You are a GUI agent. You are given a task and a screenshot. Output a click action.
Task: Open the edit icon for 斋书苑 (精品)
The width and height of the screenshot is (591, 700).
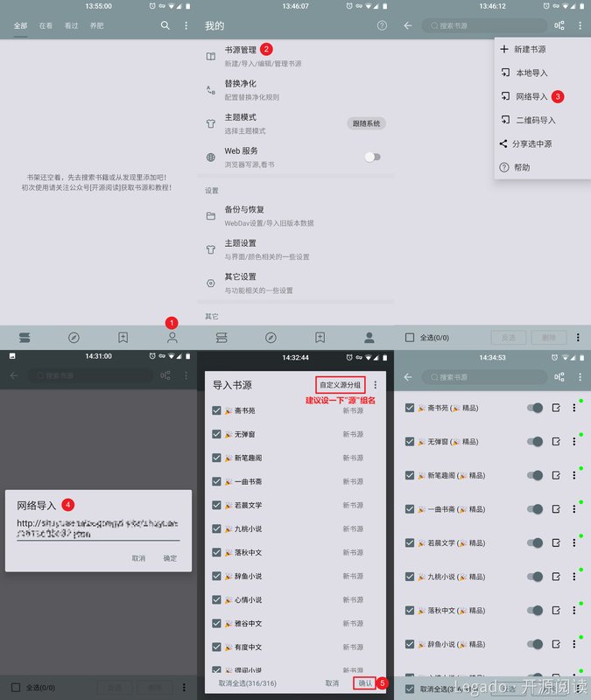(x=556, y=408)
